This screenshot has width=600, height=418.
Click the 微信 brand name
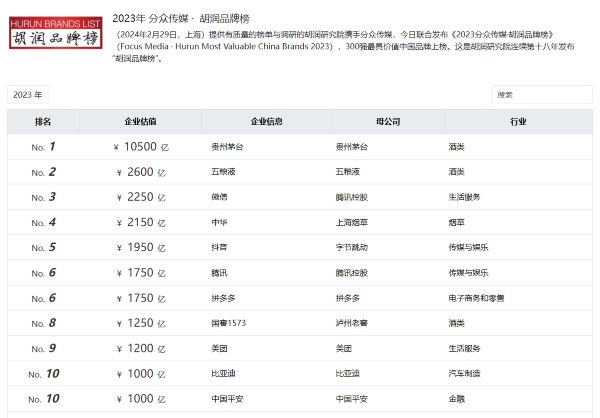pyautogui.click(x=219, y=197)
